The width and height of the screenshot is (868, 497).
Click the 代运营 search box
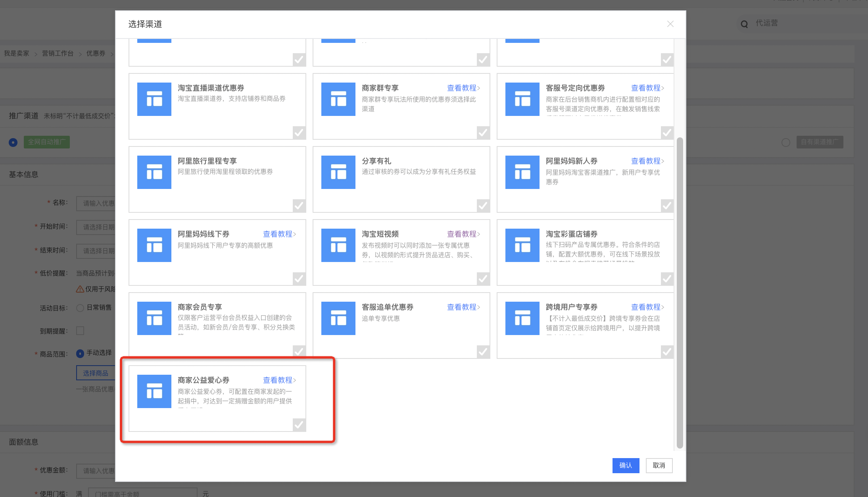[801, 23]
